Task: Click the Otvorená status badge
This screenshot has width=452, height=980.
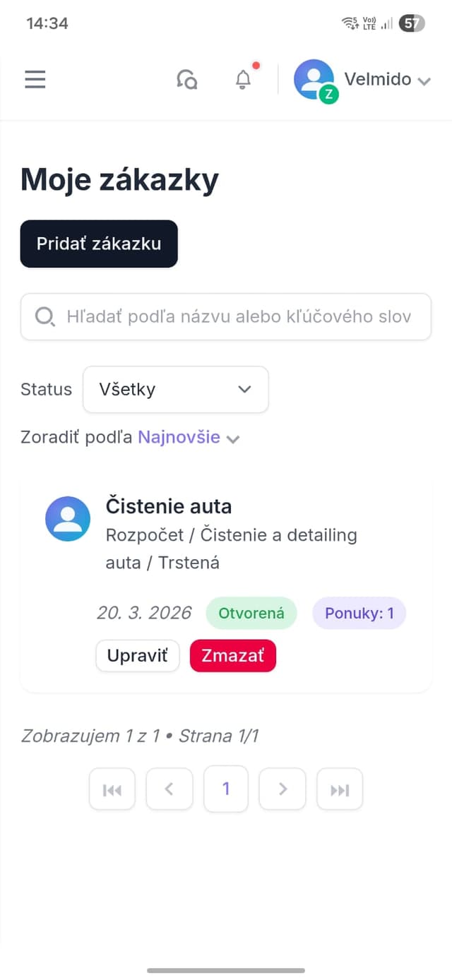Action: point(251,613)
